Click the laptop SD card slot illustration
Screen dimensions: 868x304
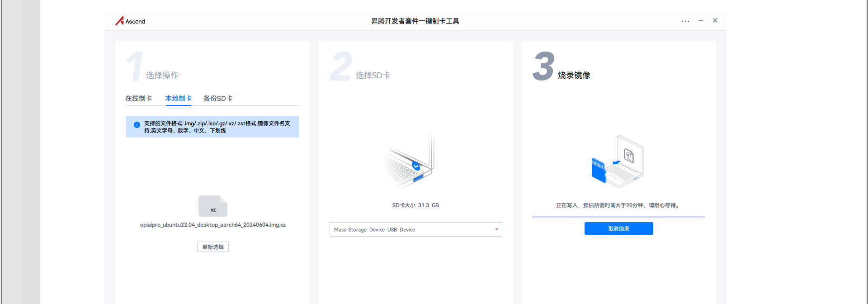point(409,162)
